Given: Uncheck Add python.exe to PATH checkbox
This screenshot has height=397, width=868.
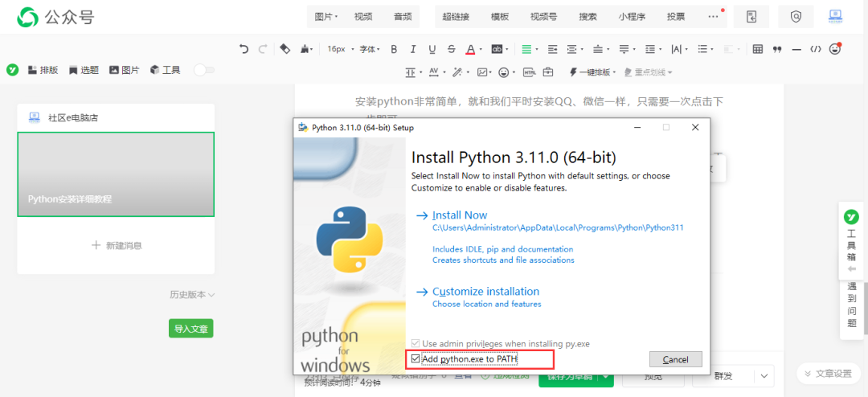Looking at the screenshot, I should point(416,359).
